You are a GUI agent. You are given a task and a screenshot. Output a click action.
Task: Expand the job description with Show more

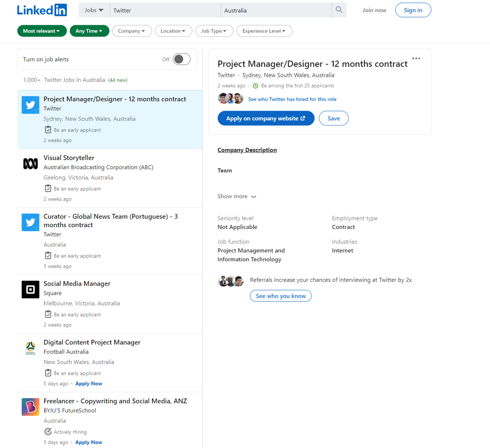[237, 196]
